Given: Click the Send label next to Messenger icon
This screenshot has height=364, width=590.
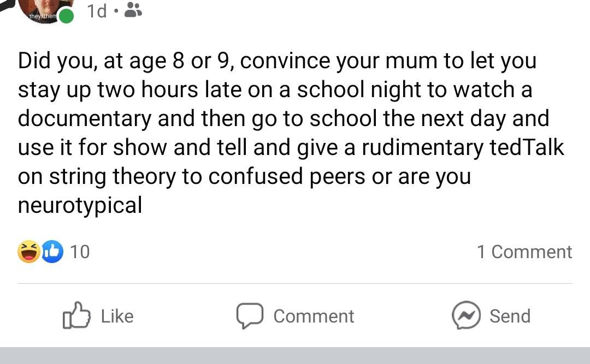Looking at the screenshot, I should click(x=511, y=315).
